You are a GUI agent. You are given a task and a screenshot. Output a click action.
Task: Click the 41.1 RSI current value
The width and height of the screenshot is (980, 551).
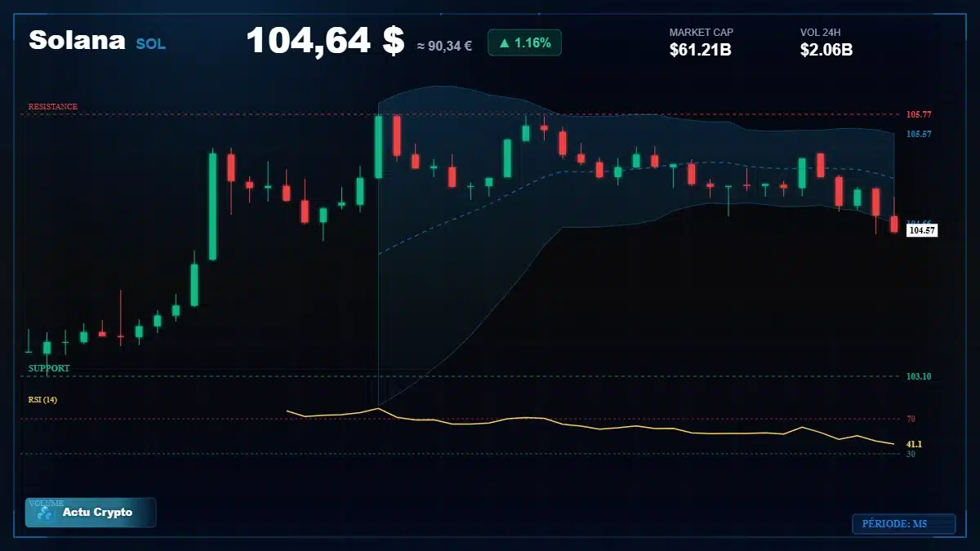(914, 444)
